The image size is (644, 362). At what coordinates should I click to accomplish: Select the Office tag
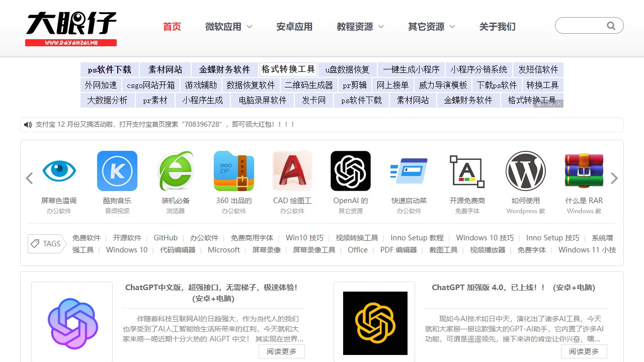pos(358,250)
